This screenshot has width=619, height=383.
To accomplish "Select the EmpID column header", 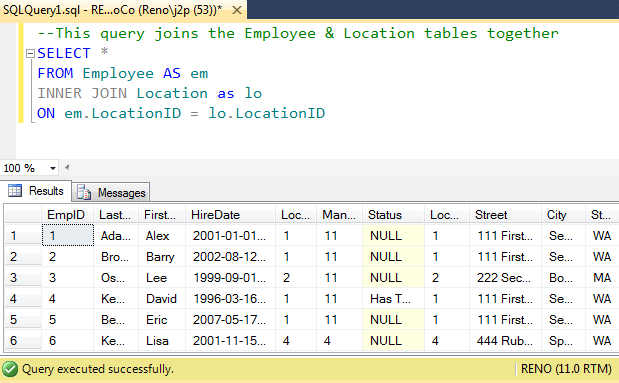I will pyautogui.click(x=68, y=215).
